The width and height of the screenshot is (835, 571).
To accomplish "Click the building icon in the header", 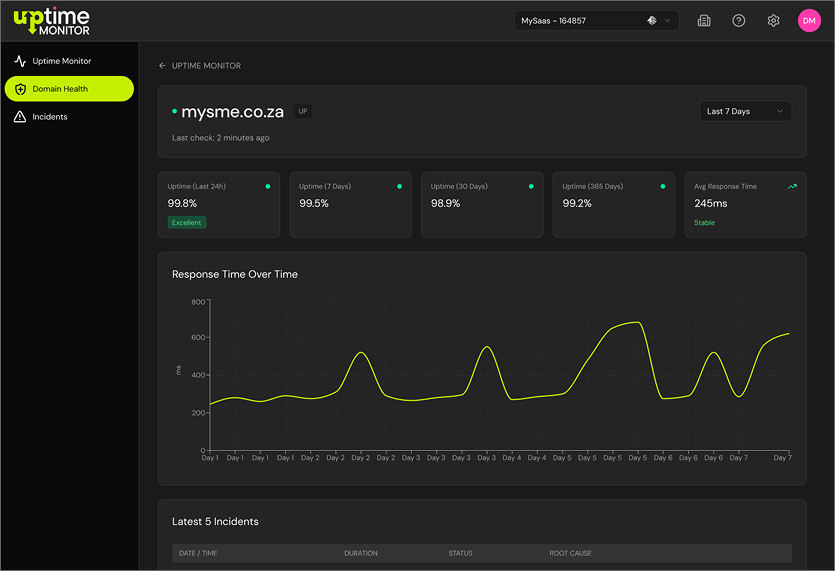I will (x=704, y=21).
